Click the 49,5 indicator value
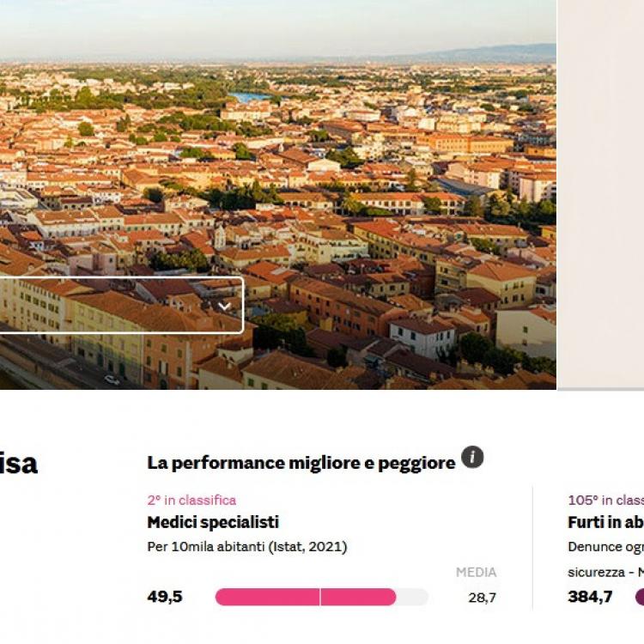Image resolution: width=644 pixels, height=644 pixels. (165, 597)
